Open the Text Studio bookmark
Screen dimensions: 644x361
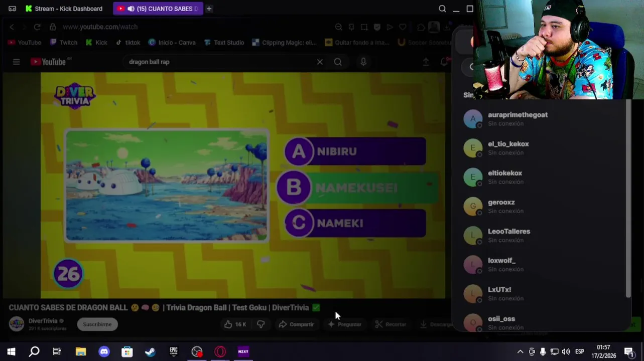tap(224, 43)
